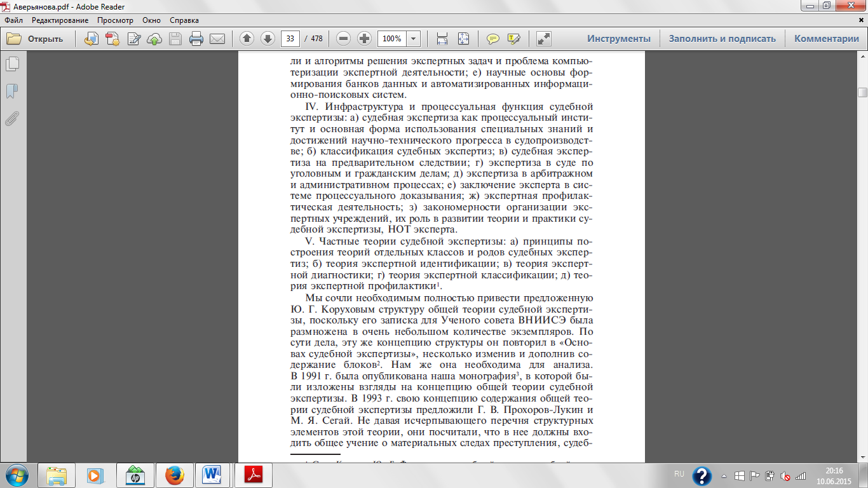Go to previous page with up arrow
868x488 pixels.
point(247,39)
